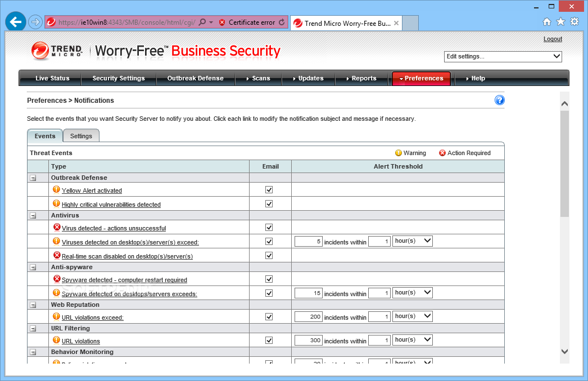Open Spyware detected - computer restart required link
The height and width of the screenshot is (381, 588).
coord(124,280)
